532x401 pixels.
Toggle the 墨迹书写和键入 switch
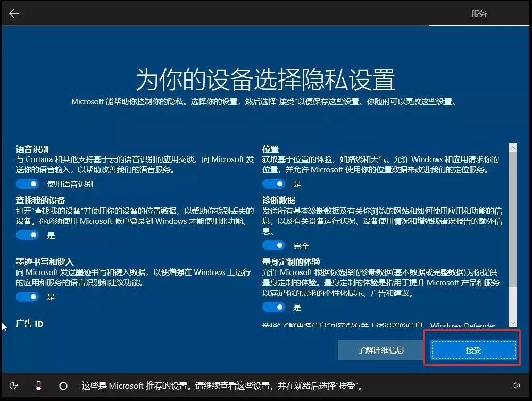[27, 297]
